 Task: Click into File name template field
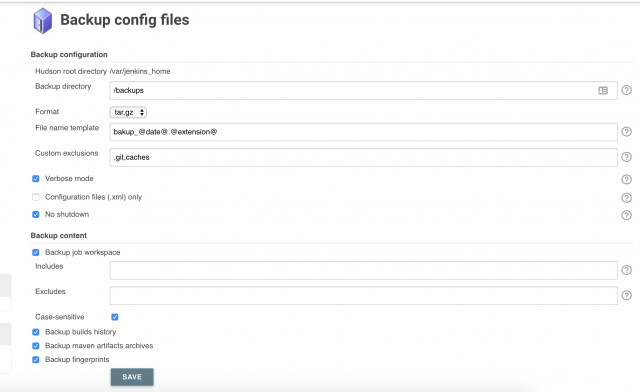tap(363, 132)
